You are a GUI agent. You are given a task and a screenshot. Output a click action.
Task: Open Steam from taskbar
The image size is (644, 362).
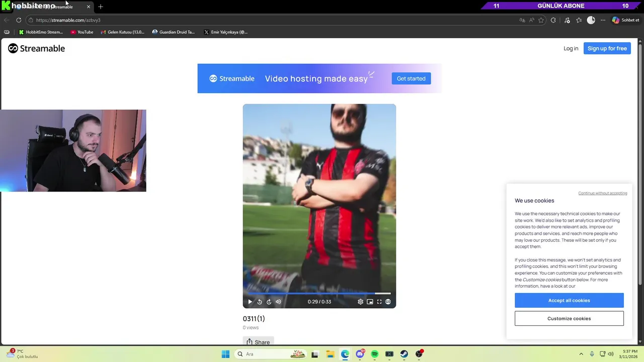[404, 354]
